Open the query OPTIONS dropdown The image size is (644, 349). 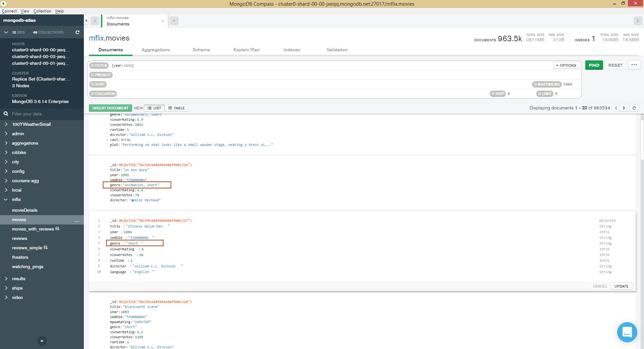click(566, 65)
